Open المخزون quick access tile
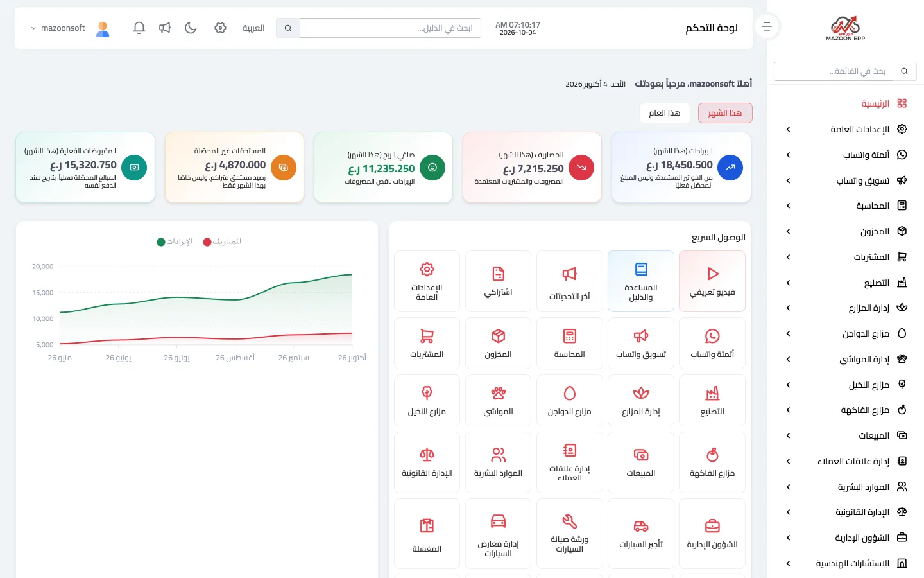Screen dimensions: 924x578 [x=498, y=344]
